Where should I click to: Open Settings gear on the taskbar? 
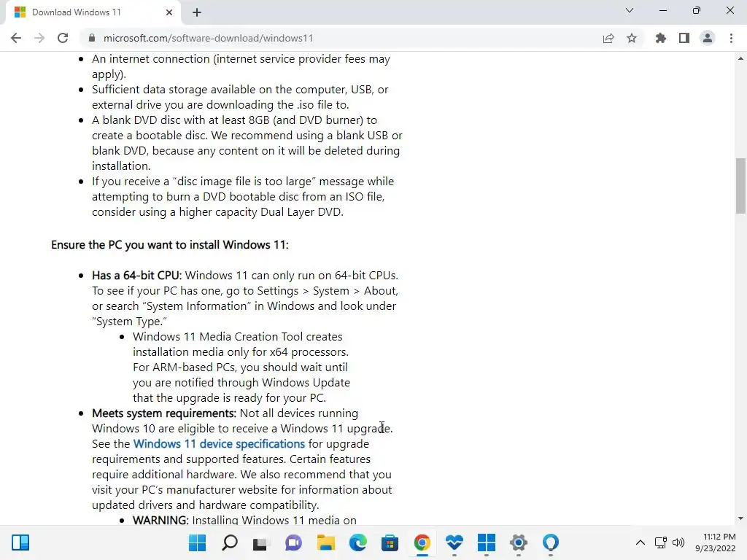519,542
